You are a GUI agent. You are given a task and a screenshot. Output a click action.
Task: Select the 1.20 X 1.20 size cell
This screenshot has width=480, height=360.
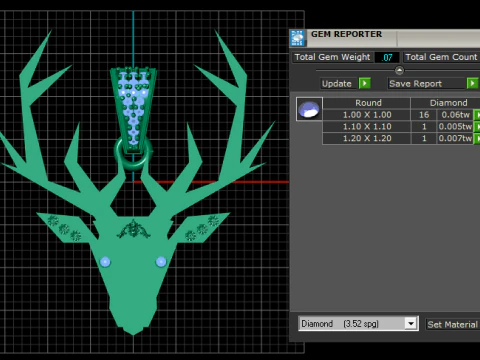[x=367, y=138]
